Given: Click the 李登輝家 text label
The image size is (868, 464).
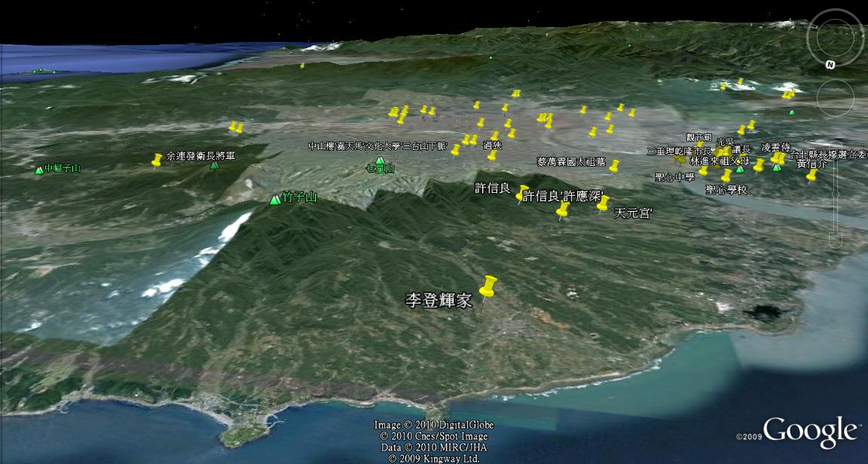Looking at the screenshot, I should pyautogui.click(x=439, y=301).
